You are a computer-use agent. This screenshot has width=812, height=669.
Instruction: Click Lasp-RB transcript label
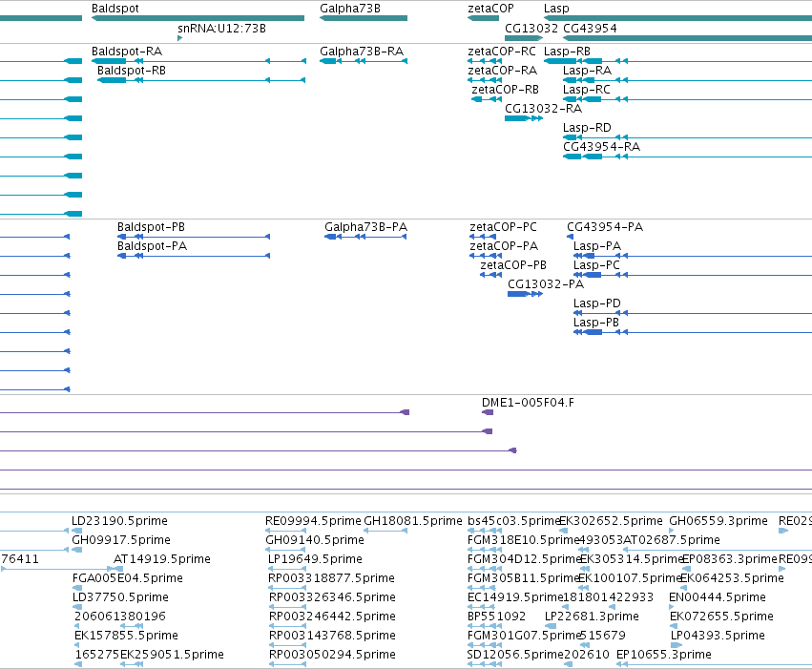pyautogui.click(x=567, y=52)
